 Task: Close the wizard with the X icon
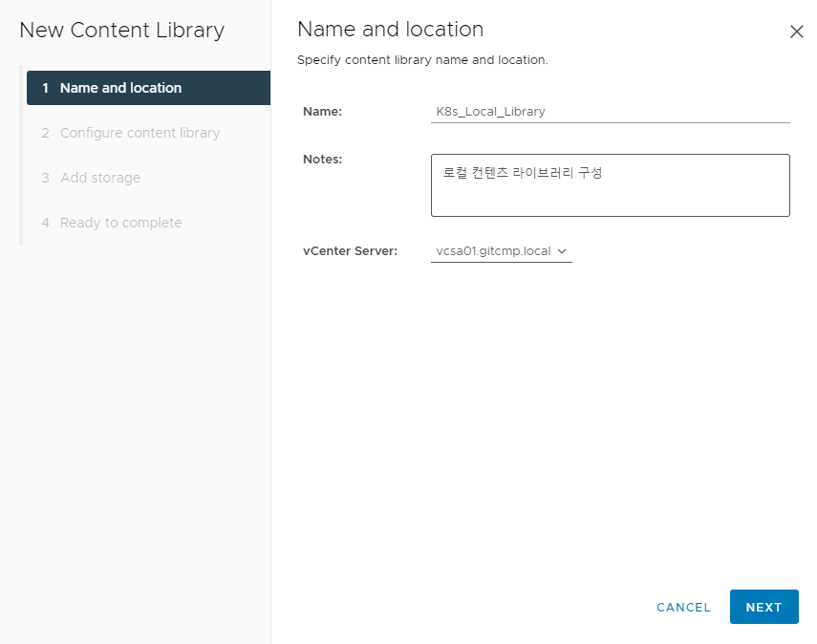point(796,32)
